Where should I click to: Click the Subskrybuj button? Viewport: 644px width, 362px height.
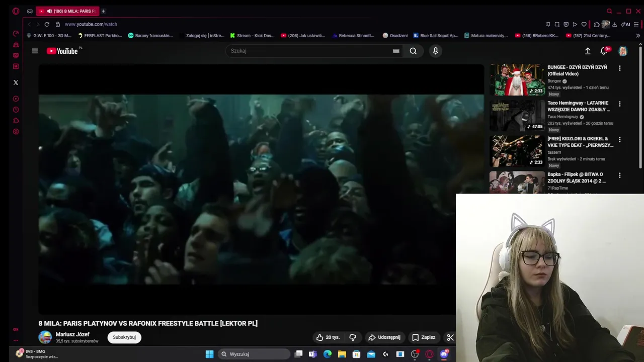click(124, 337)
